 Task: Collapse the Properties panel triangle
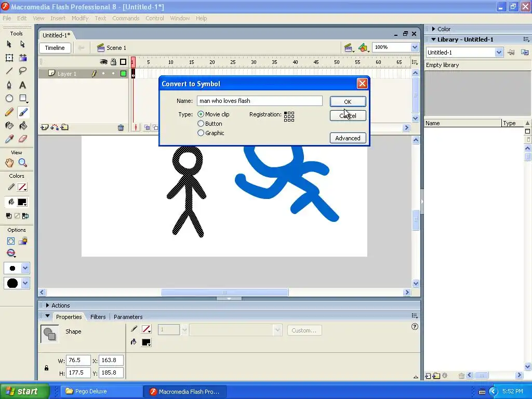(47, 316)
